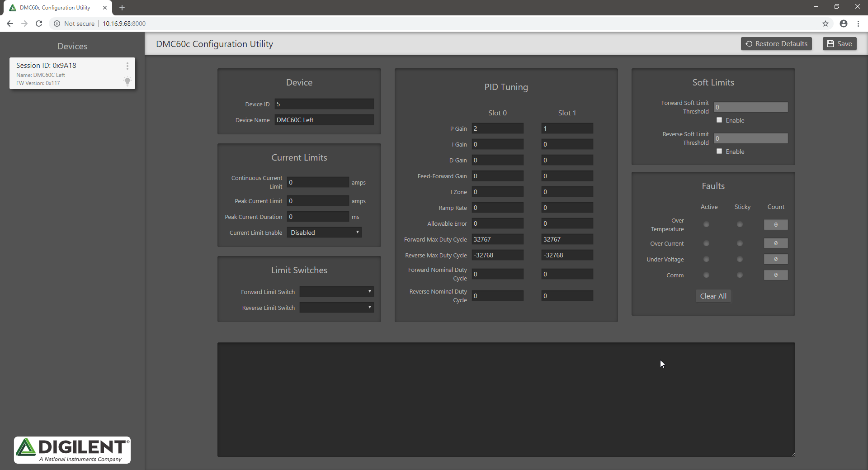Click the Slot 0 P Gain field

[498, 128]
